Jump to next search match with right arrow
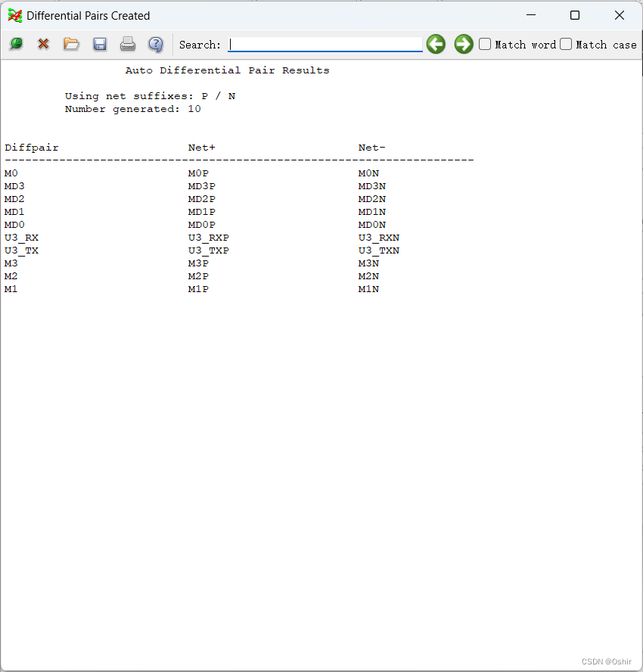The height and width of the screenshot is (672, 643). (464, 45)
